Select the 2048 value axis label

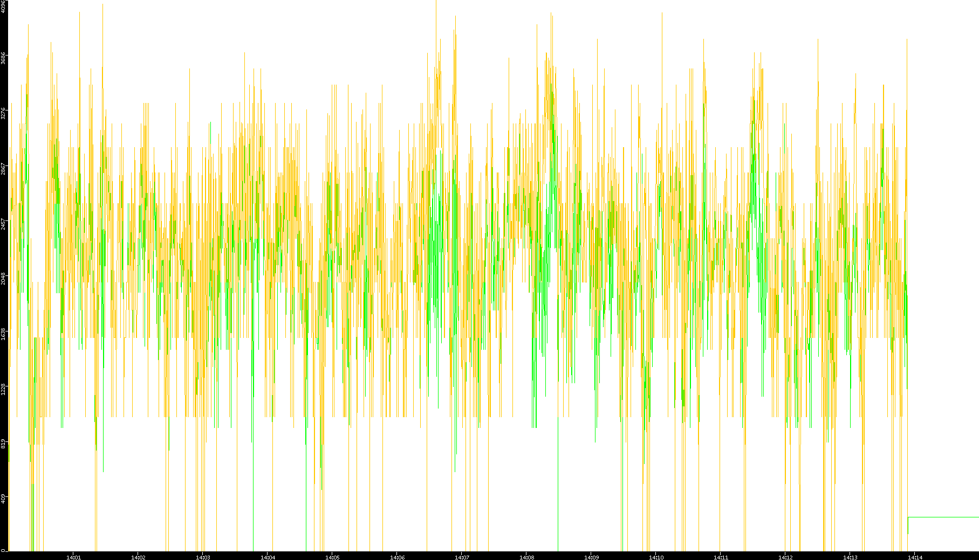[x=3, y=279]
